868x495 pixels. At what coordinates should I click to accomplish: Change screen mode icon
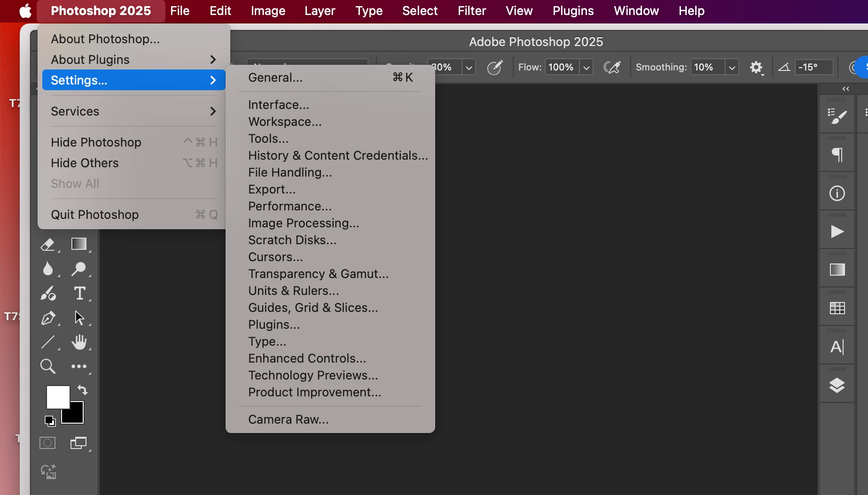coord(78,443)
